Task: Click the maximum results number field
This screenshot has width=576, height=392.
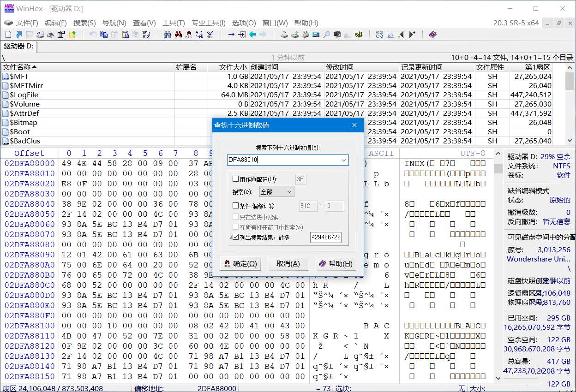Action: (x=326, y=238)
